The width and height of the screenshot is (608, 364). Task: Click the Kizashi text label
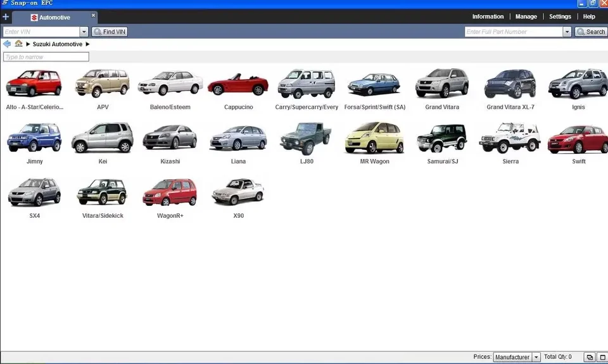click(x=170, y=161)
